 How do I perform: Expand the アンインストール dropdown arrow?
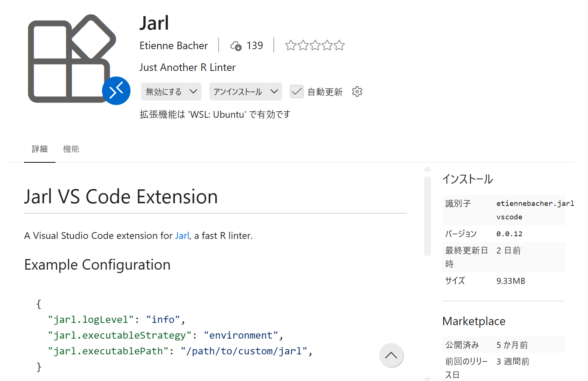click(x=274, y=91)
